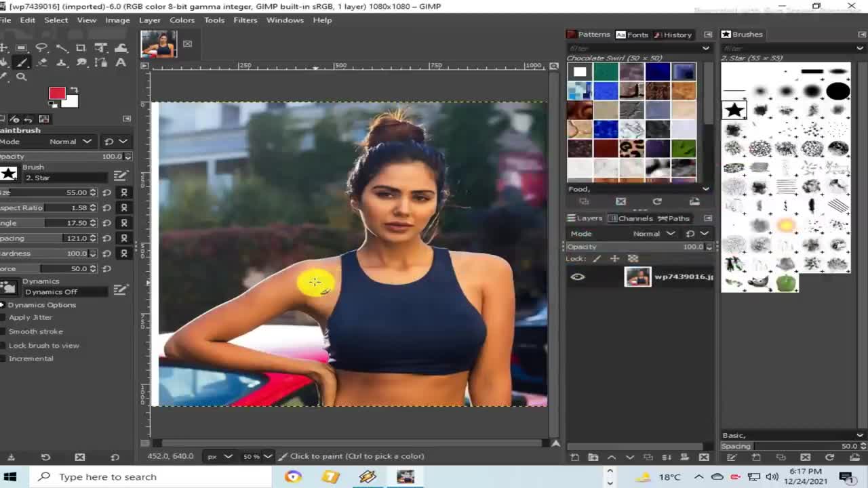Expand Dynamics Options section

point(3,305)
